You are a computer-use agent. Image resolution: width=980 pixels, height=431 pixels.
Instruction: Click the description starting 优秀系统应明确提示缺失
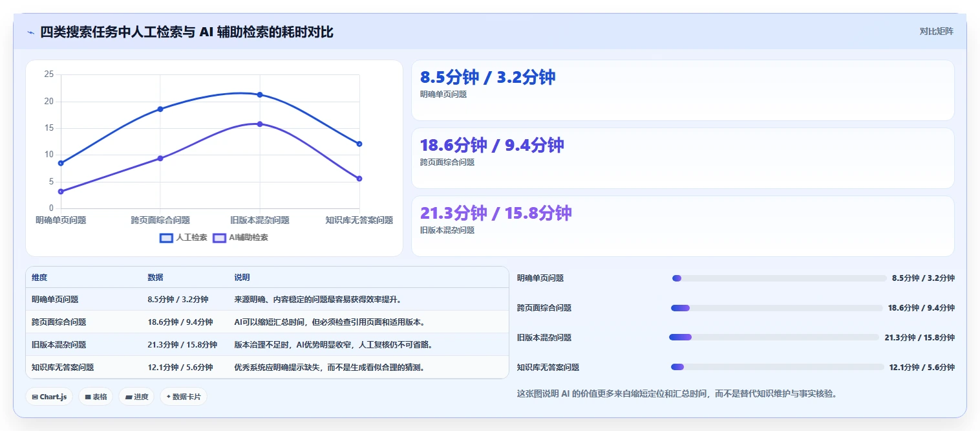pos(329,367)
